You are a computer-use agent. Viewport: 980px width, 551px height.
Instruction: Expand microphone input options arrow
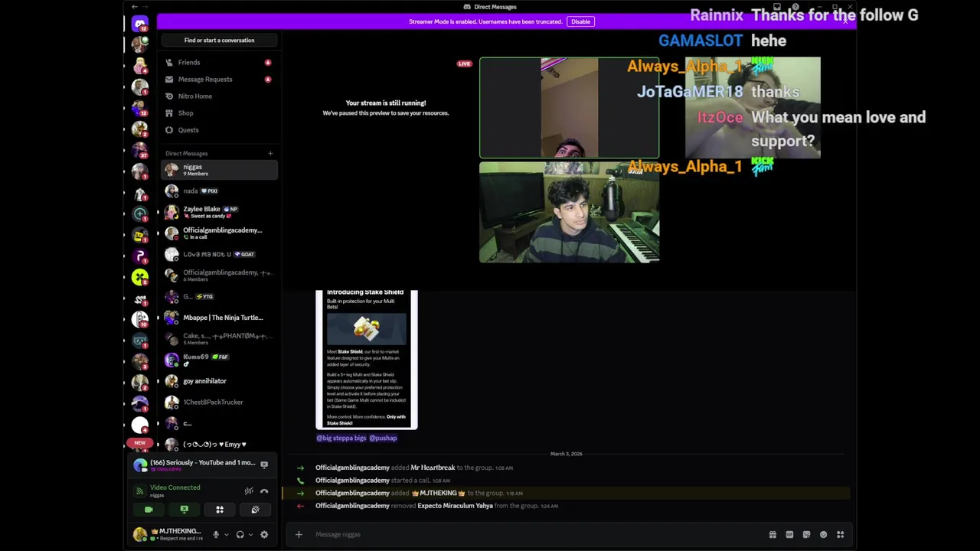(x=226, y=535)
